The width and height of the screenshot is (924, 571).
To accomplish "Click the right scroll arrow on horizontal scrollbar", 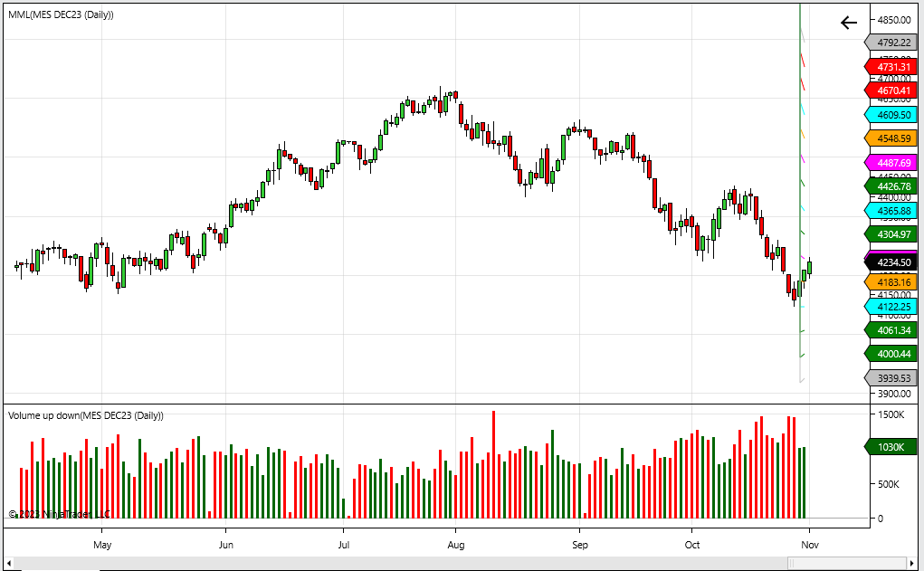I will click(x=913, y=564).
